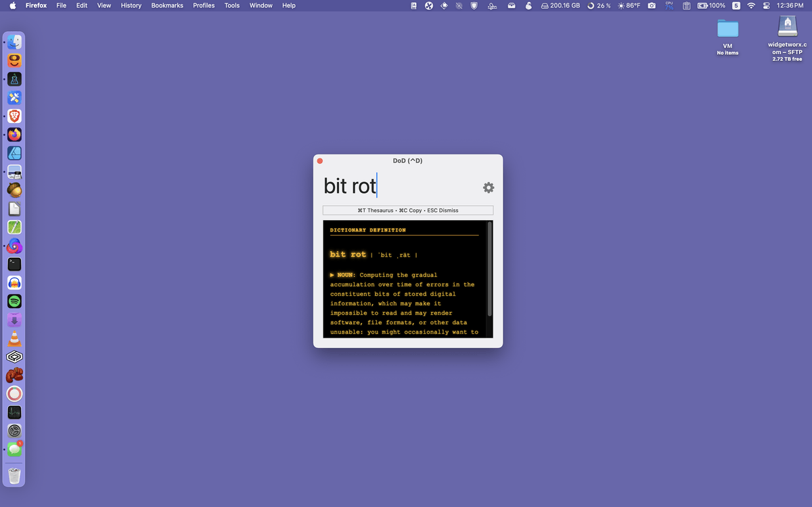This screenshot has width=812, height=507.
Task: Click the pronunciation text of bit rot
Action: 394,255
